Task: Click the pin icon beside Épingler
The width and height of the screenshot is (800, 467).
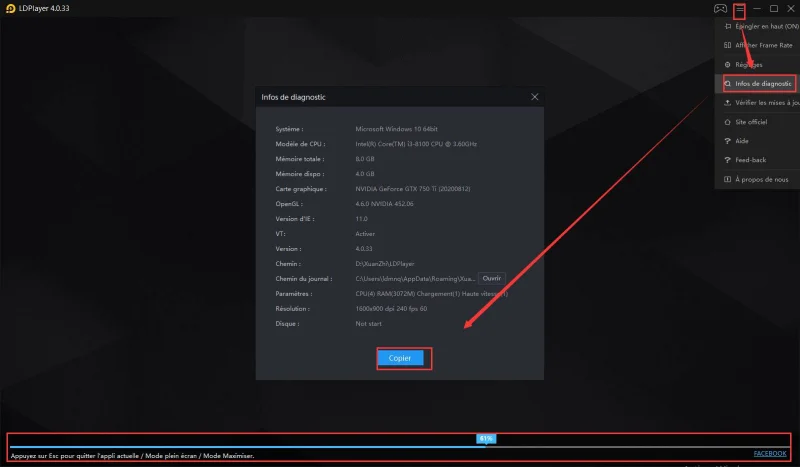Action: pos(728,26)
